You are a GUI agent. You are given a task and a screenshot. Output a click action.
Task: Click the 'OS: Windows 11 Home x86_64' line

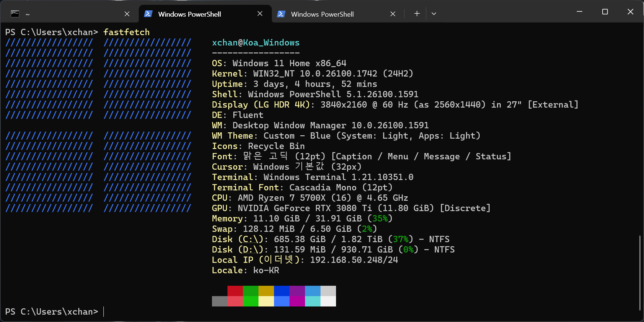pyautogui.click(x=279, y=63)
